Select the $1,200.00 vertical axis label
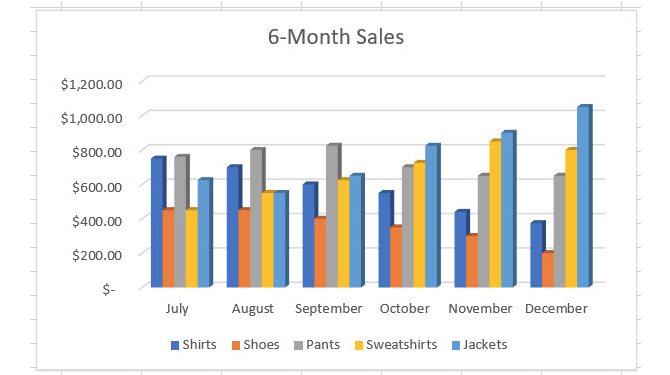The image size is (670, 375). click(x=91, y=84)
